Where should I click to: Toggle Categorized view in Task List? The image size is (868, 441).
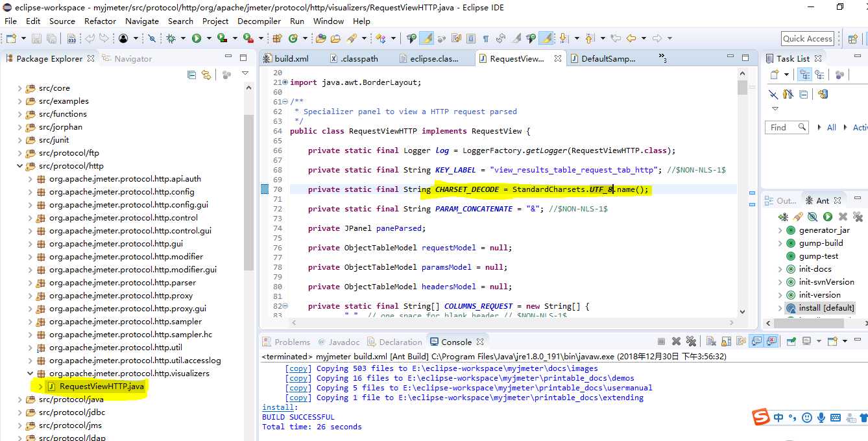click(804, 75)
